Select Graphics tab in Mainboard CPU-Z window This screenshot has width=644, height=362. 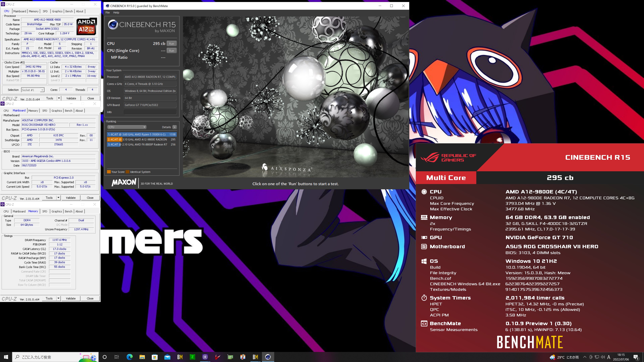57,111
